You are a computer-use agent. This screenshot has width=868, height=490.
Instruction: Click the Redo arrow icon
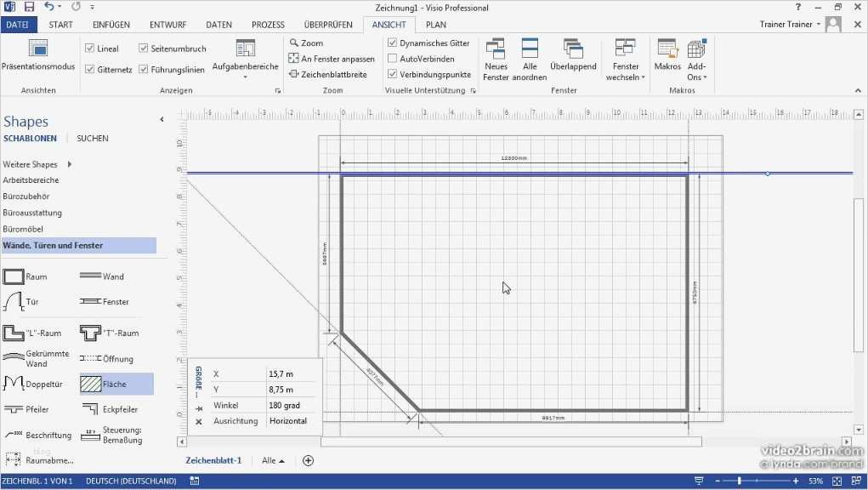pos(76,7)
